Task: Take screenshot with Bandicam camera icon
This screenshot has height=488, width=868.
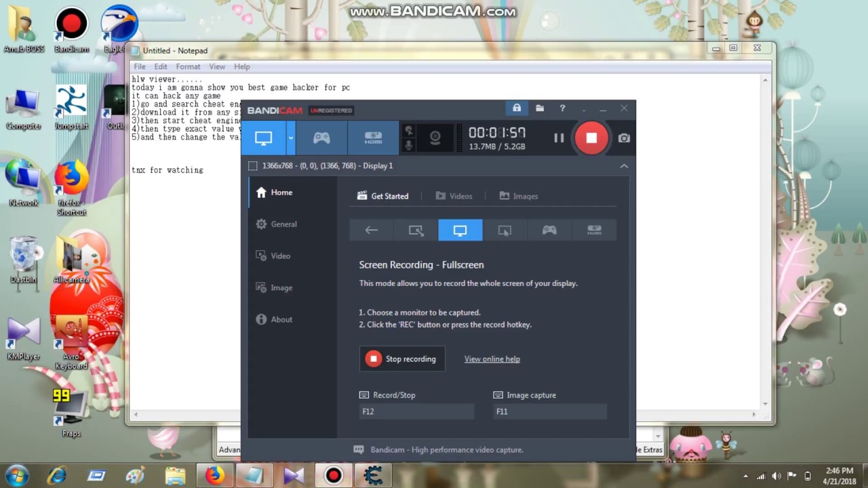Action: (x=624, y=138)
